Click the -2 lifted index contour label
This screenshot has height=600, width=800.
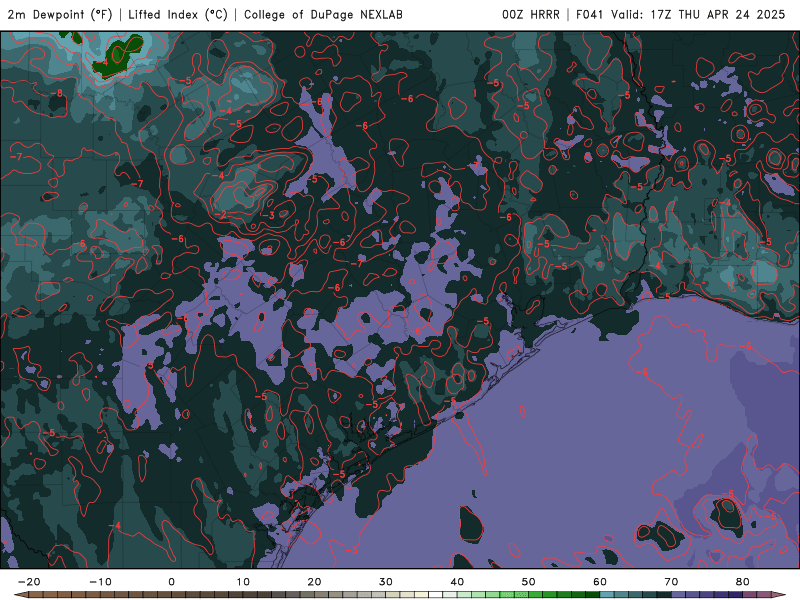pos(220,215)
